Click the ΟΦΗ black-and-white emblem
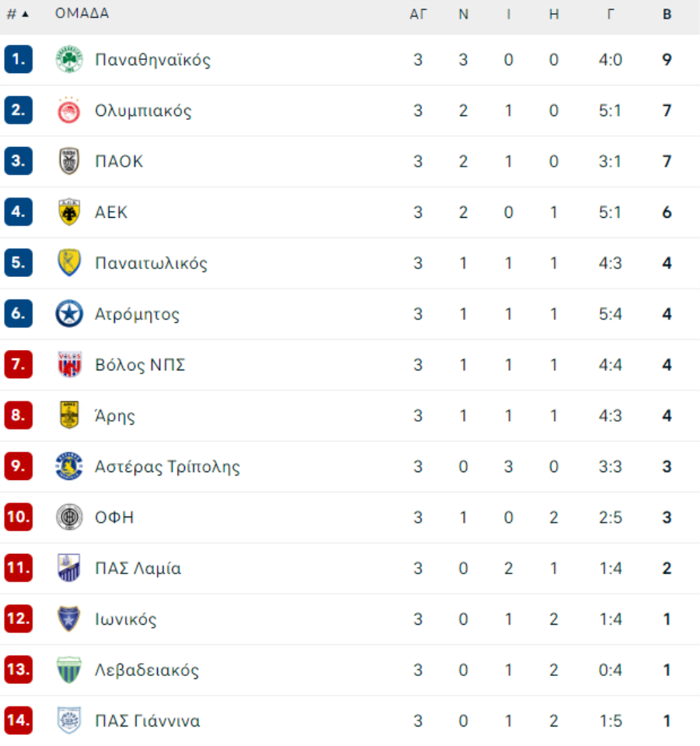Viewport: 700px width, 746px height. [x=69, y=517]
